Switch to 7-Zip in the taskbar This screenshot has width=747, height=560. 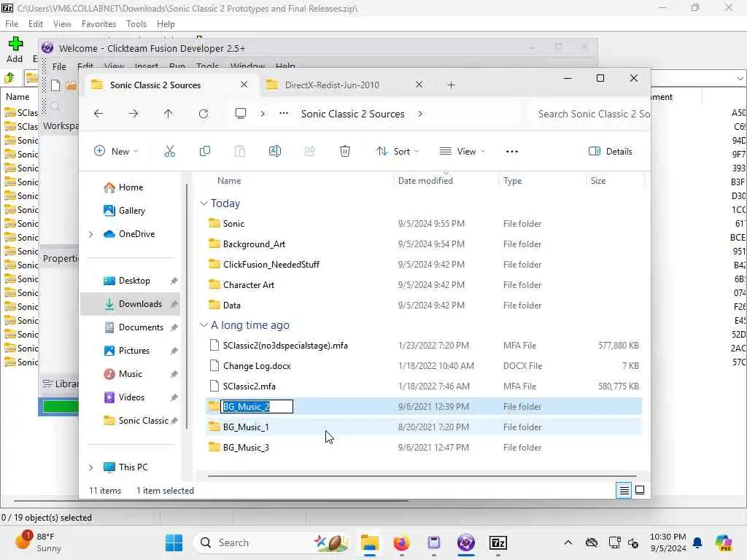tap(498, 542)
